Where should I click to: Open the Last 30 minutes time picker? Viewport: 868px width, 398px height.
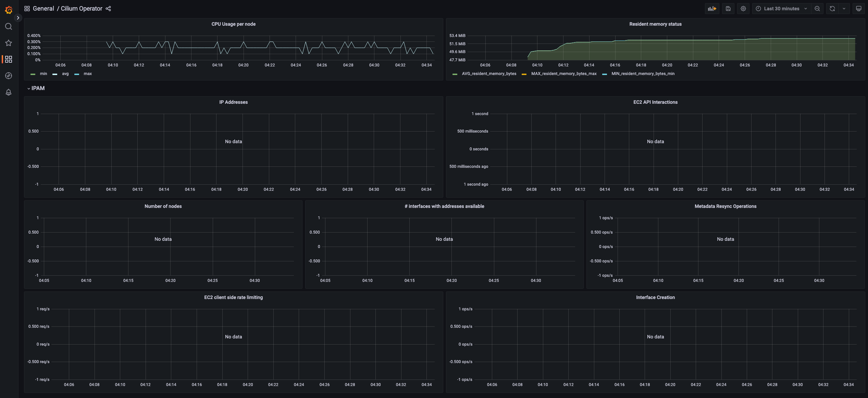pyautogui.click(x=781, y=9)
